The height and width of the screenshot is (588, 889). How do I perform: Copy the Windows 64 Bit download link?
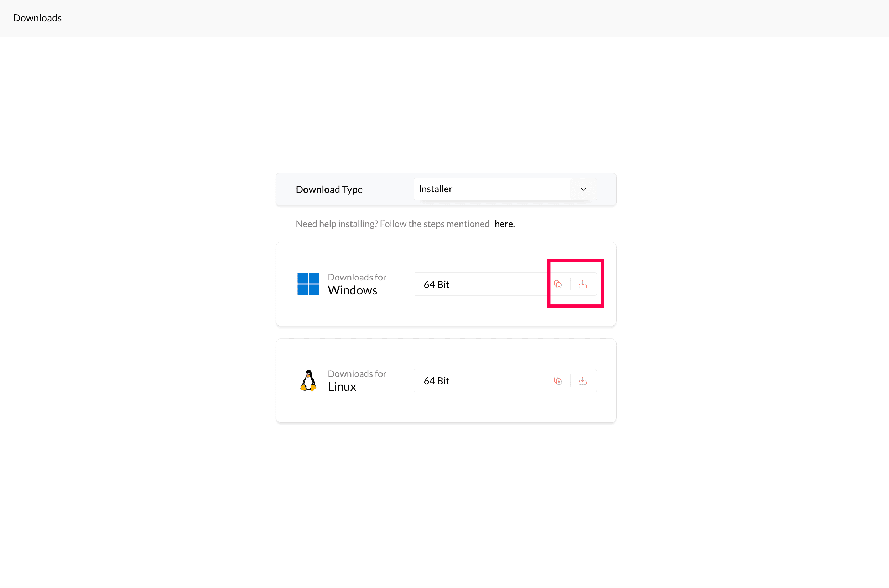tap(558, 284)
